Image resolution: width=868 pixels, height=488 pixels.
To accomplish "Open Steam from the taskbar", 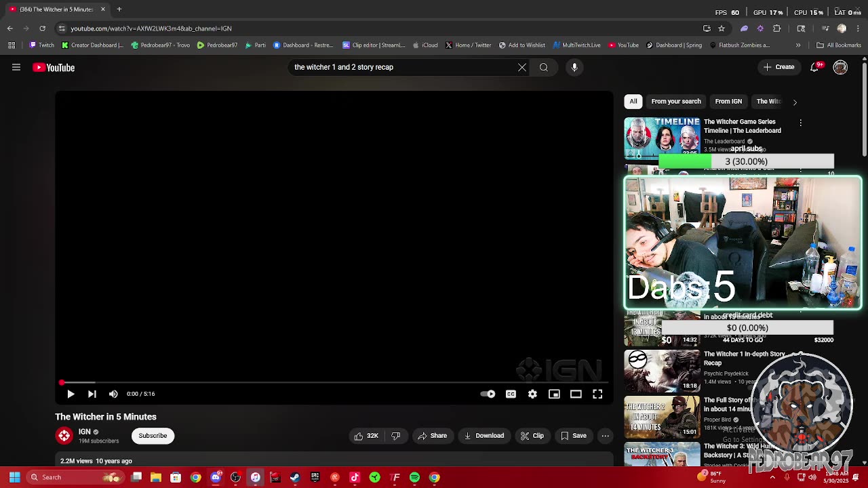I will click(295, 478).
